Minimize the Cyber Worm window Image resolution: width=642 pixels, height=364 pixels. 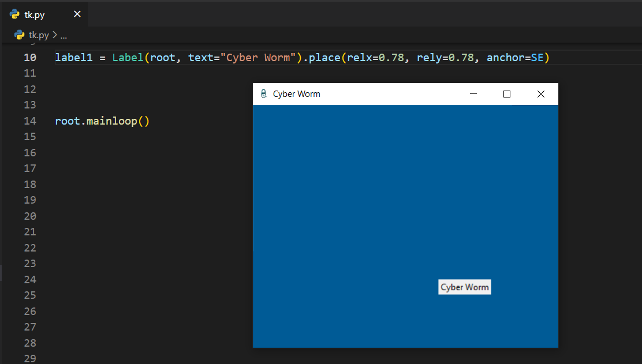point(473,94)
